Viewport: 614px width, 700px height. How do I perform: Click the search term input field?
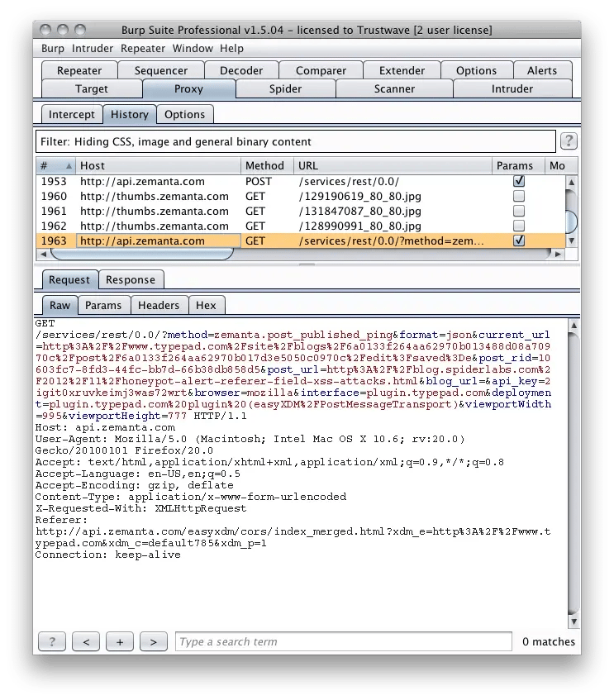[x=343, y=641]
